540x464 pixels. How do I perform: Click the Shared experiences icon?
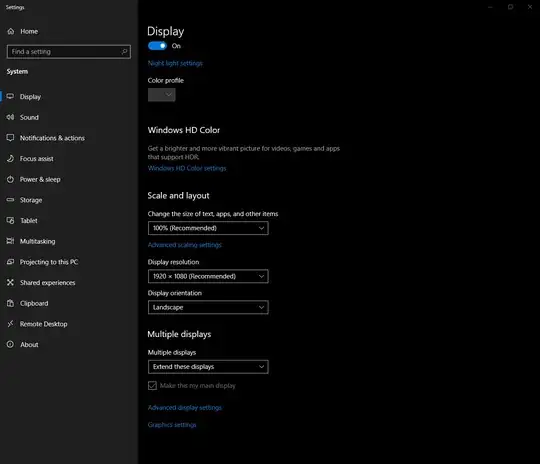pos(10,282)
